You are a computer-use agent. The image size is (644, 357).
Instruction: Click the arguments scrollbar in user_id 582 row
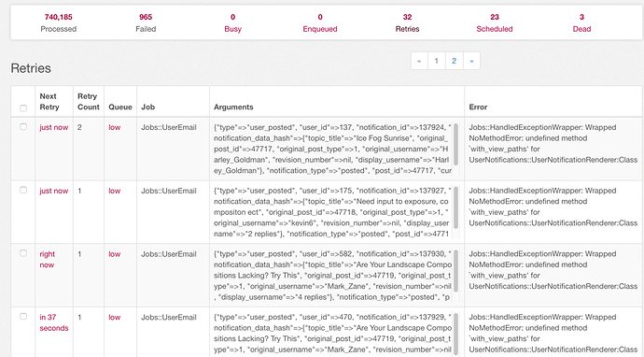click(455, 271)
